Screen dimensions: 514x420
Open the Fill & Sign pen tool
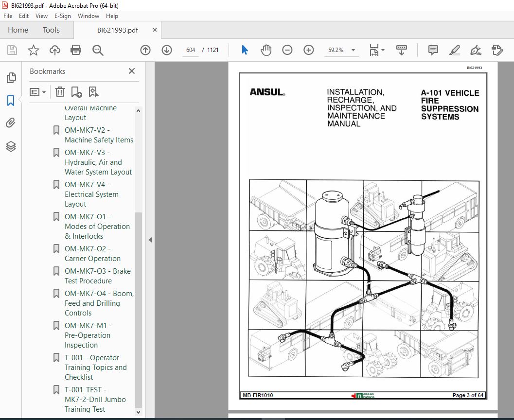pyautogui.click(x=476, y=50)
